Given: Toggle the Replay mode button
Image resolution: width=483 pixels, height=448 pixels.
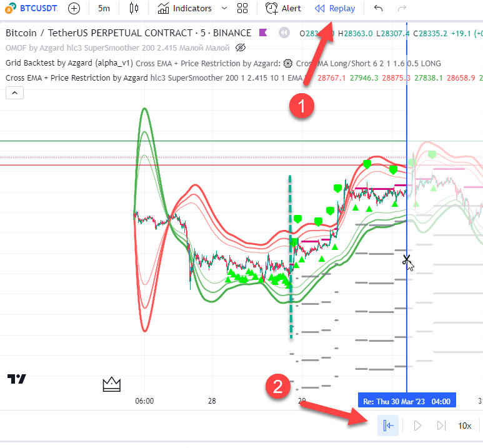Looking at the screenshot, I should 335,8.
